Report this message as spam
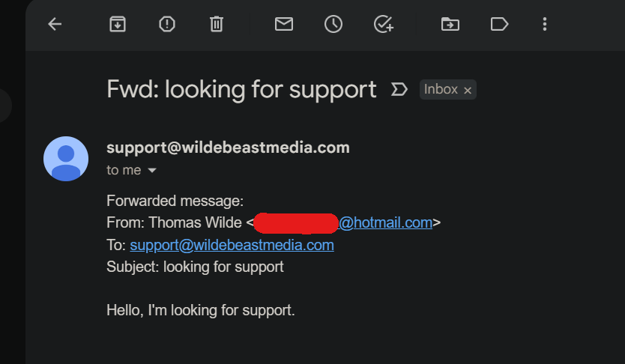The width and height of the screenshot is (625, 364). (x=167, y=25)
